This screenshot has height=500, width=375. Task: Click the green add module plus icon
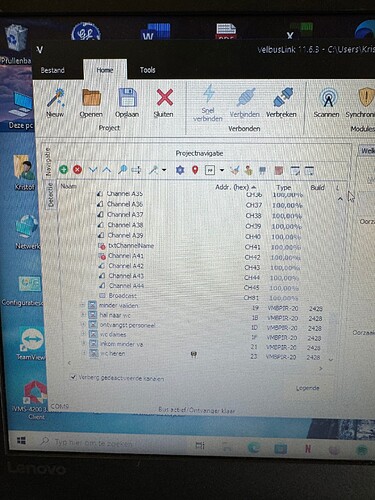pos(63,170)
